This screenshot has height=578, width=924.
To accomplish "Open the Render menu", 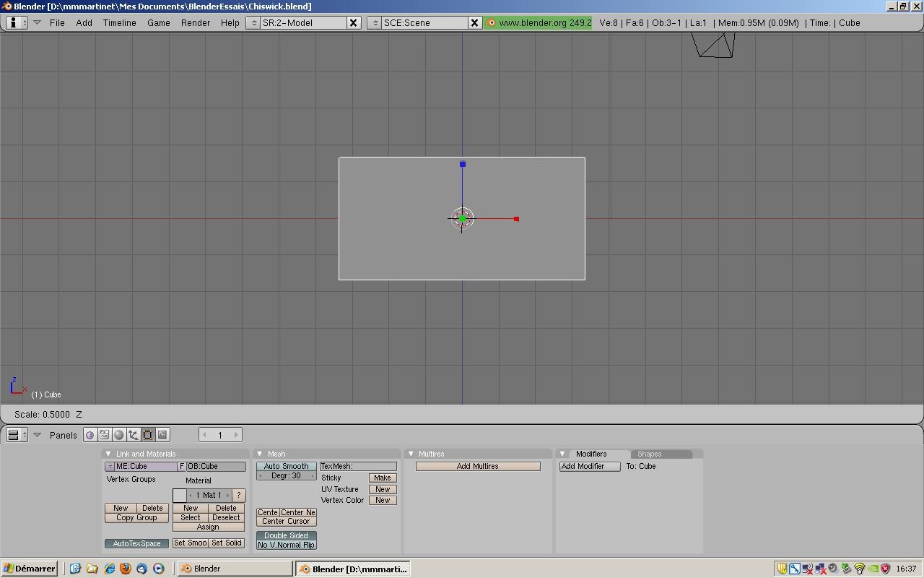I will [196, 22].
